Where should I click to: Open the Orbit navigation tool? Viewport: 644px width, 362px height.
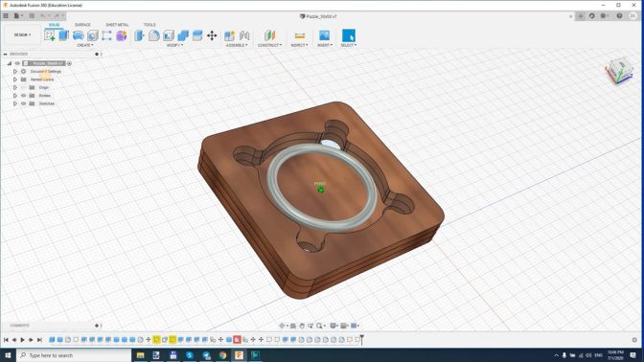[282, 326]
